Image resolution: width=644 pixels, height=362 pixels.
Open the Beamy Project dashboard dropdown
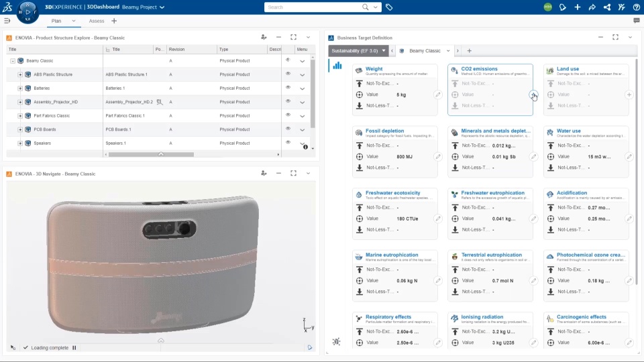pyautogui.click(x=162, y=7)
